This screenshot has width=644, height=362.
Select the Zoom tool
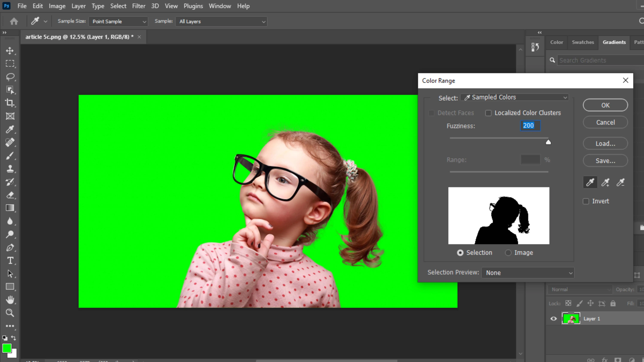point(10,313)
